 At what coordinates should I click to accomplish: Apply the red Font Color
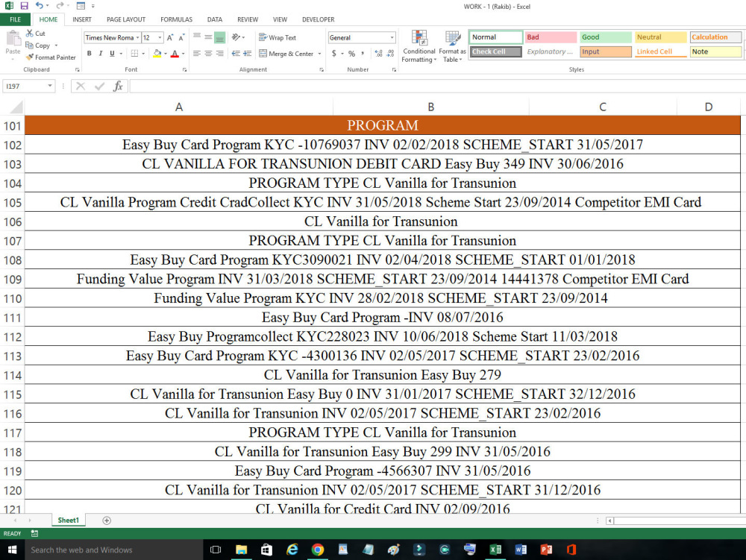175,54
